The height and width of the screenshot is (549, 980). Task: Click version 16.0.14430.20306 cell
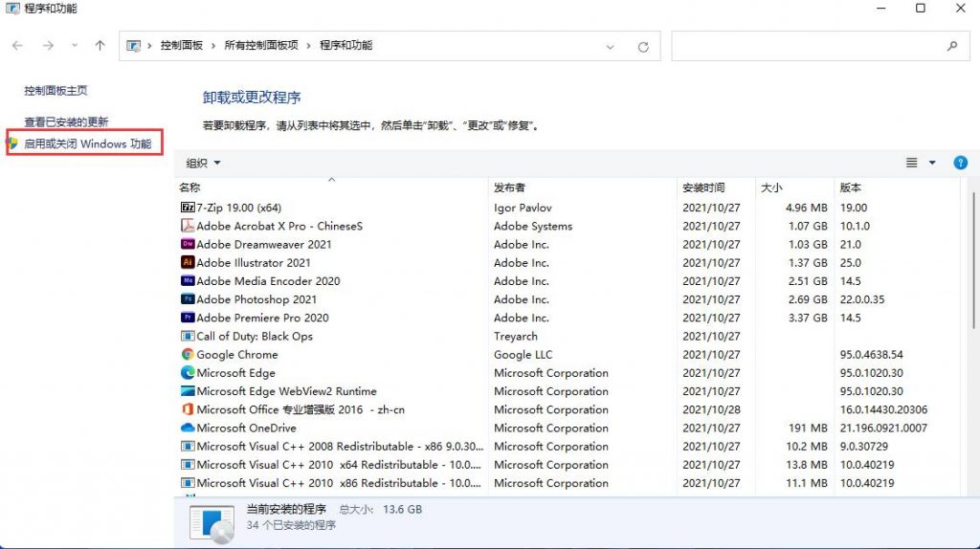click(883, 409)
